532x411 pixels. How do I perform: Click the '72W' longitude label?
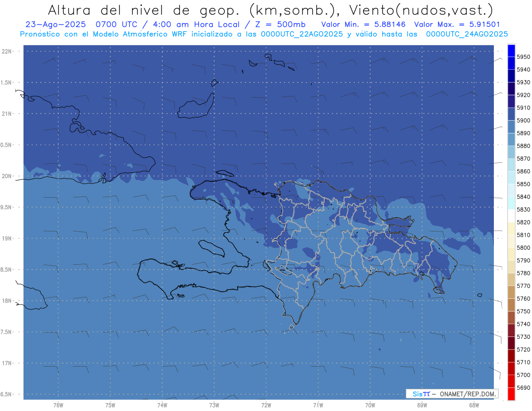pos(266,405)
